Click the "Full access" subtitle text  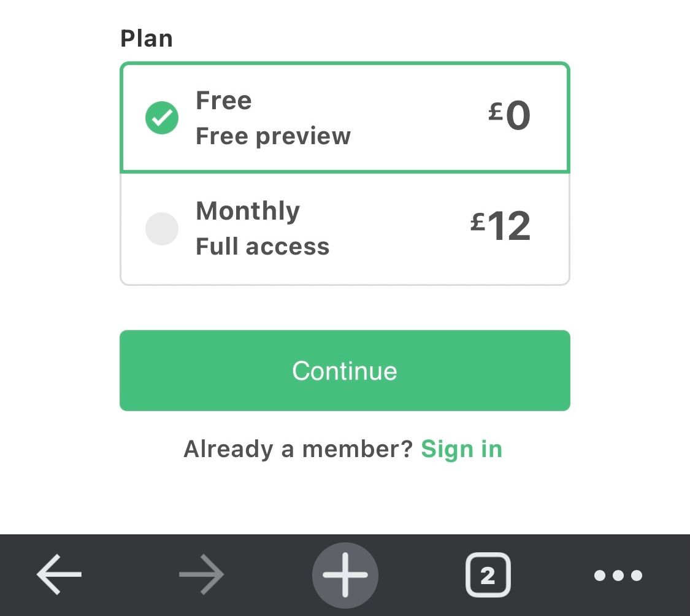point(263,246)
